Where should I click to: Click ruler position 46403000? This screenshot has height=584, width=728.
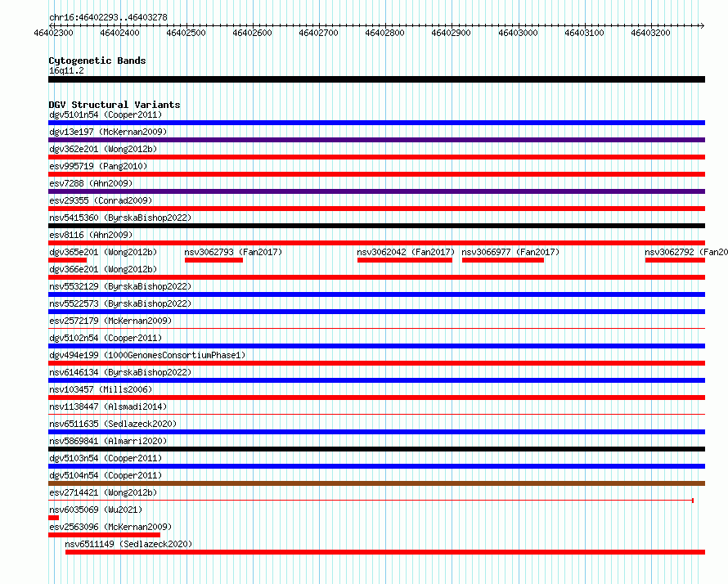pos(518,33)
